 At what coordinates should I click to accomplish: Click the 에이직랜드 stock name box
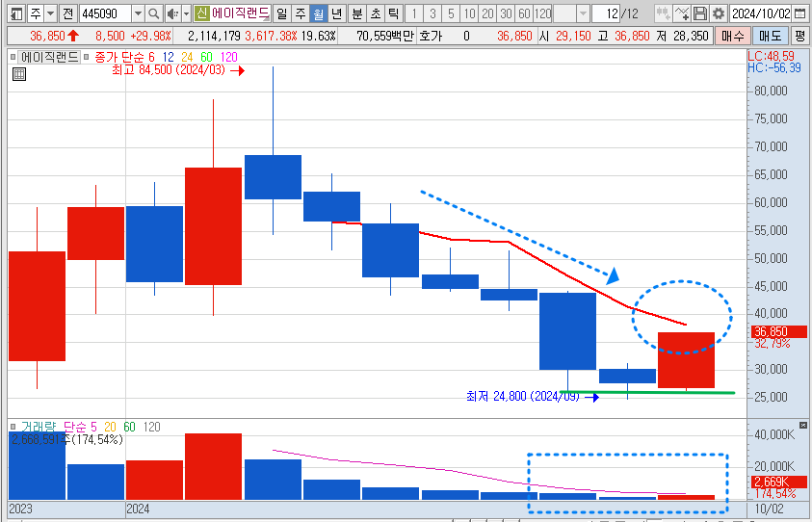pos(240,13)
